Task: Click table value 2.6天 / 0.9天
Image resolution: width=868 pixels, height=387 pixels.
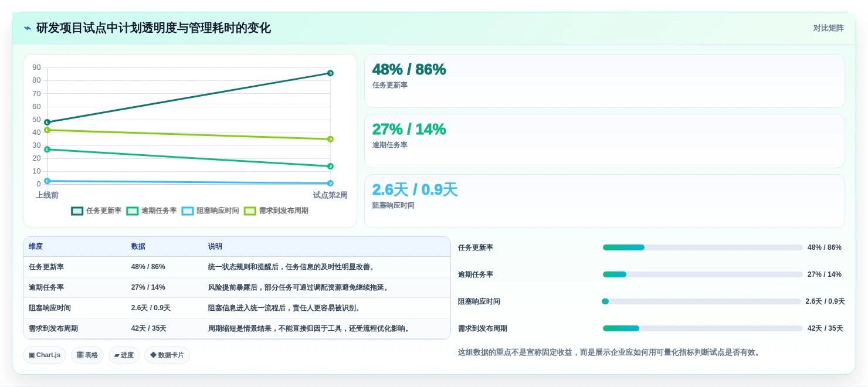Action: [151, 308]
